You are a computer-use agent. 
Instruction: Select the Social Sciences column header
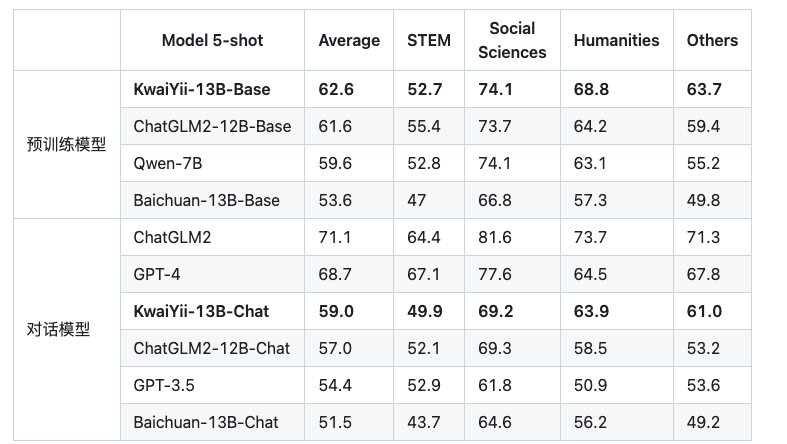(512, 40)
